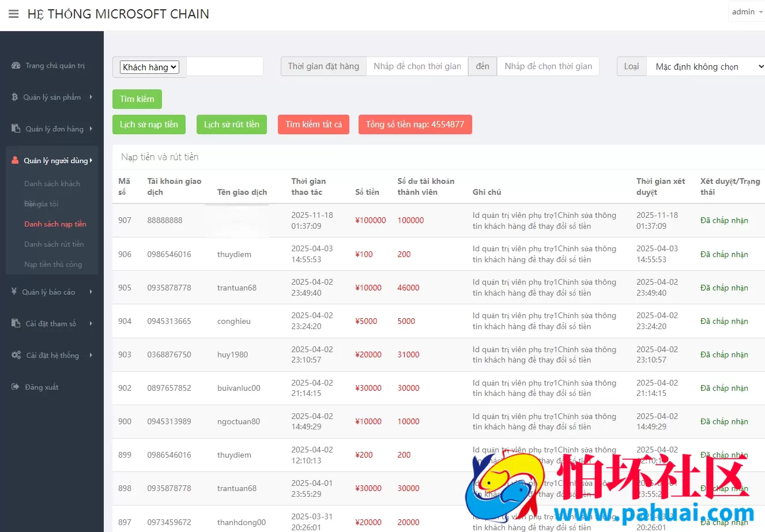Click the balance 31000 in row 903
The height and width of the screenshot is (532, 765).
pyautogui.click(x=408, y=354)
